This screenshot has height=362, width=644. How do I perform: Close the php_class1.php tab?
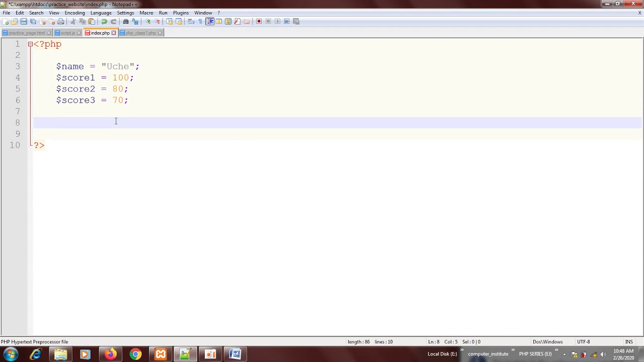pos(160,33)
